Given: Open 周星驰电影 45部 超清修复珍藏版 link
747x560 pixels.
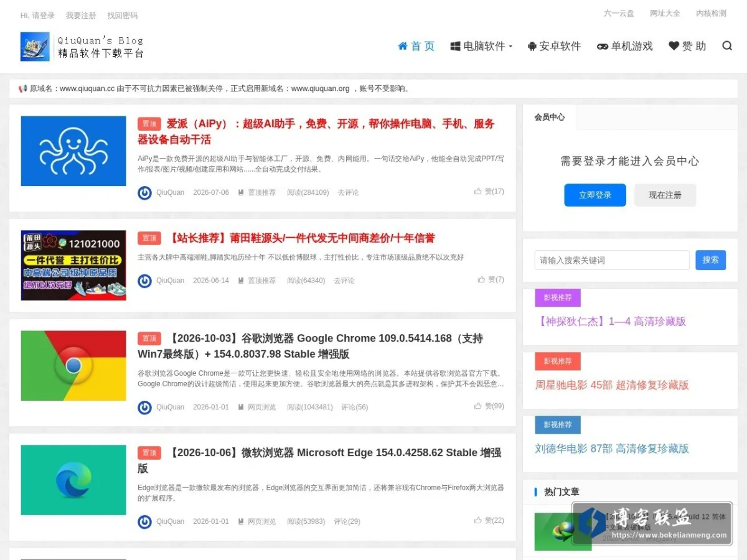Looking at the screenshot, I should click(x=612, y=385).
